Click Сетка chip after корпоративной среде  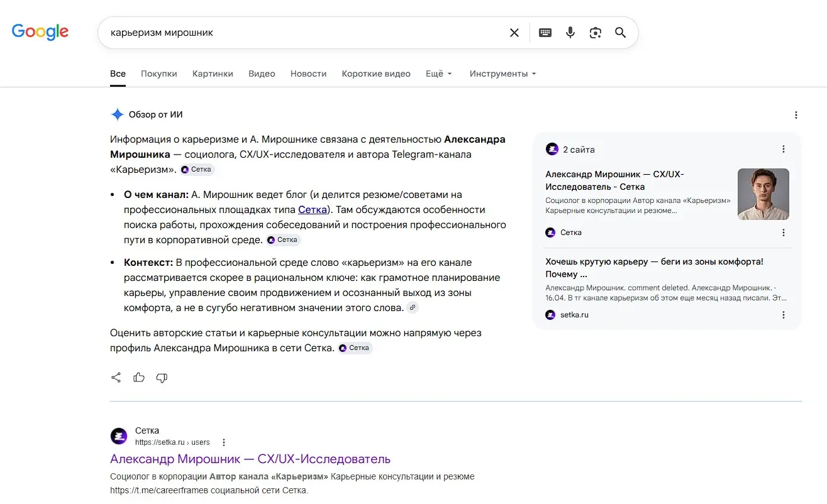[x=283, y=240]
